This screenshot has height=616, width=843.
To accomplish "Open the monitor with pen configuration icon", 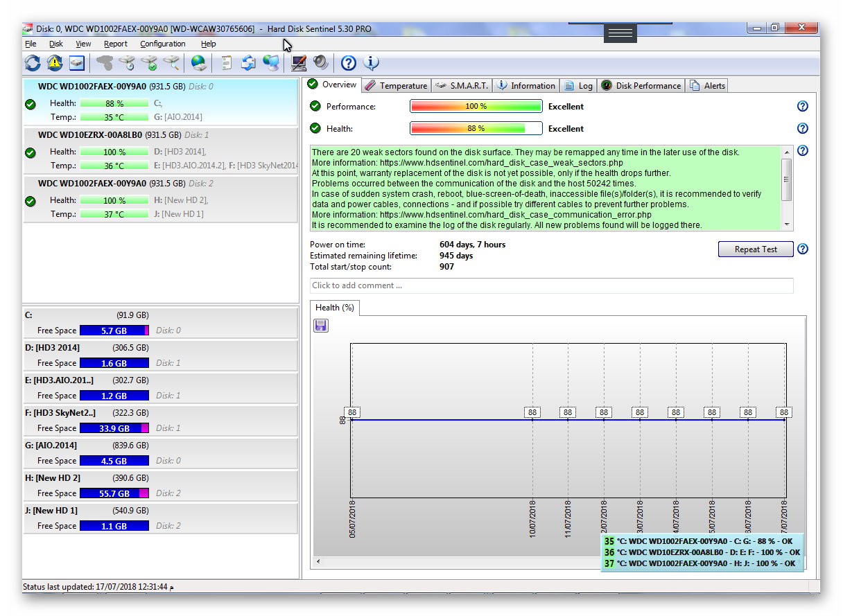I will click(299, 63).
